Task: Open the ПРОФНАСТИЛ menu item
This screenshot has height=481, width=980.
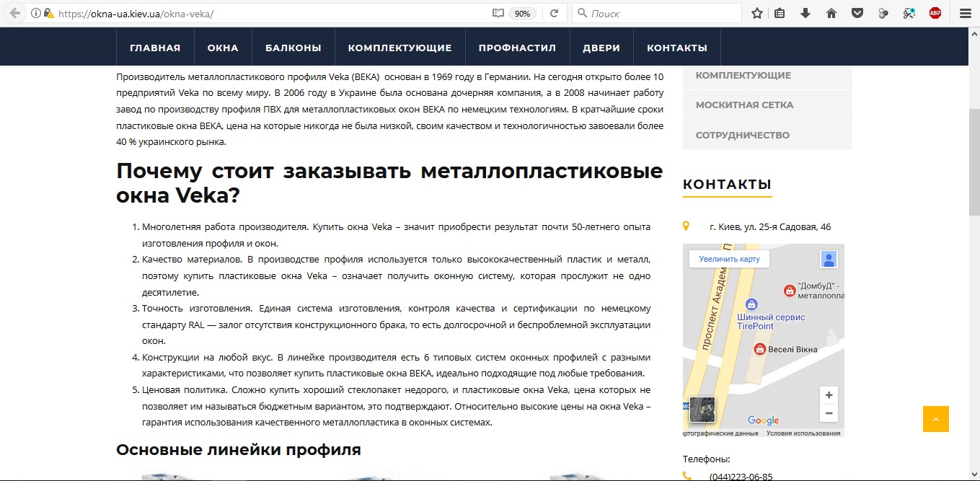Action: (517, 48)
